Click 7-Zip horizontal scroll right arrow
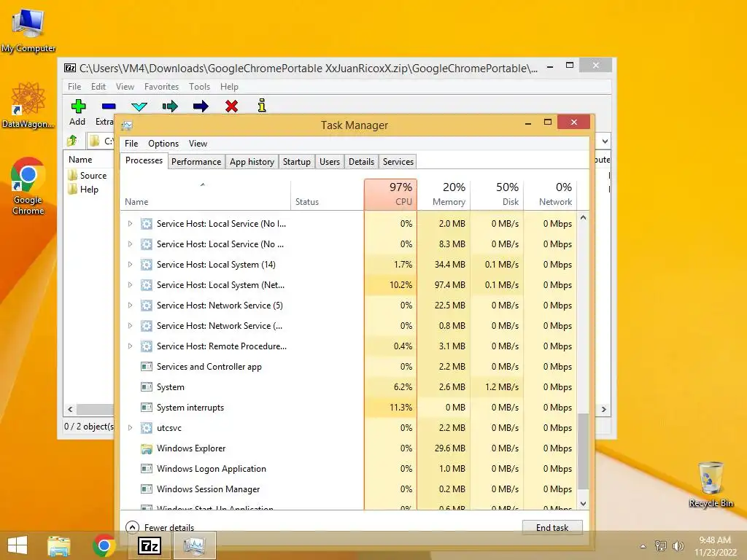 pyautogui.click(x=604, y=409)
